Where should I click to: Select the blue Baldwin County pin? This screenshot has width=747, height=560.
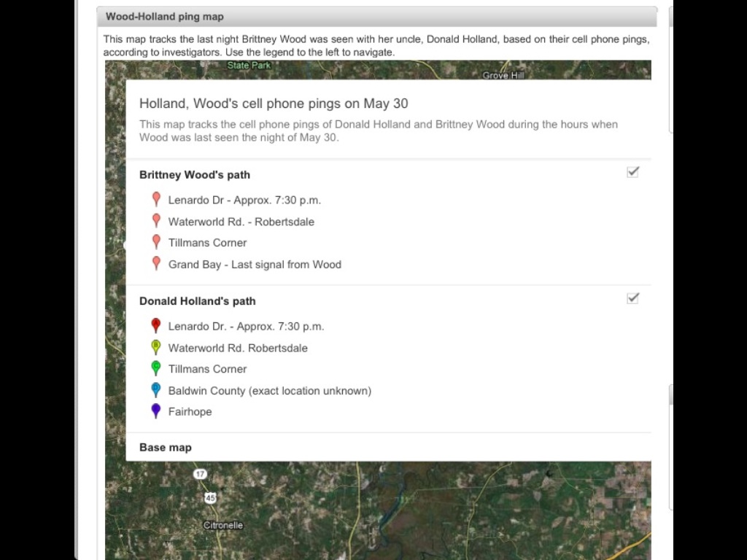point(155,389)
